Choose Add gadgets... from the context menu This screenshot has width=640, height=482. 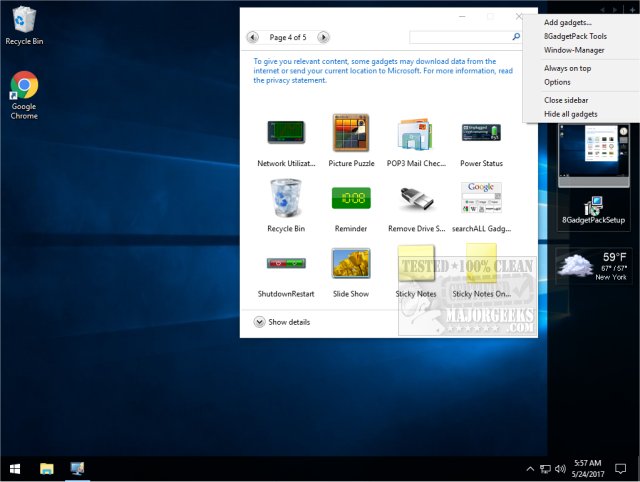567,22
